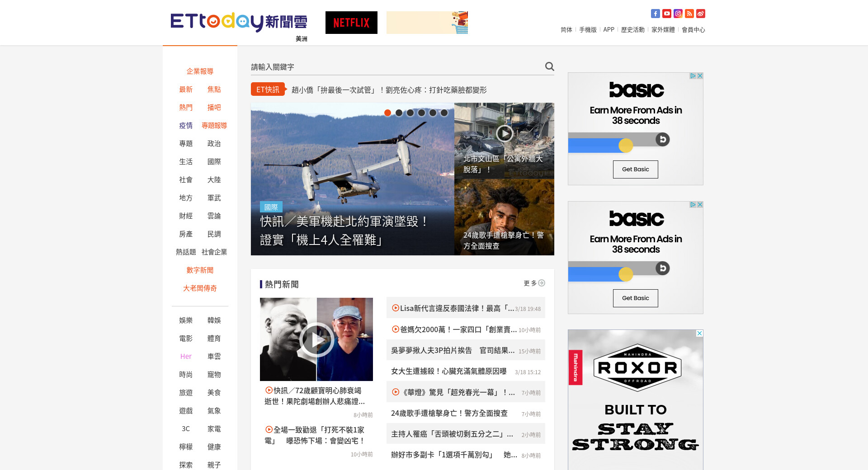Viewport: 868px width, 470px height.
Task: Open the Weibo icon in header
Action: 700,14
